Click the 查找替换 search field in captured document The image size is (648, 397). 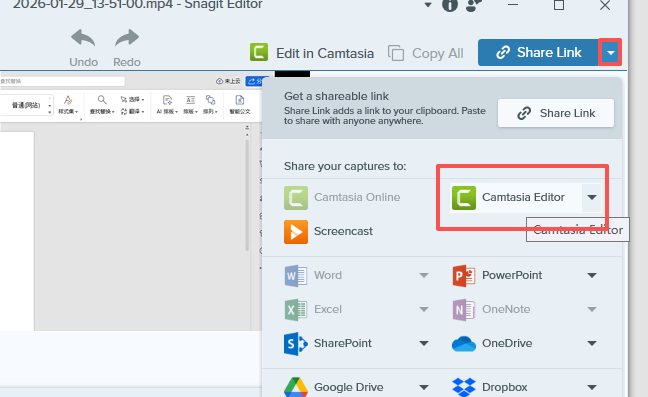[x=62, y=81]
